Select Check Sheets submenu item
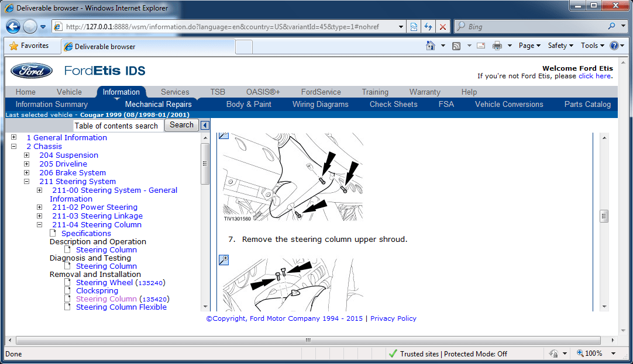 point(393,105)
